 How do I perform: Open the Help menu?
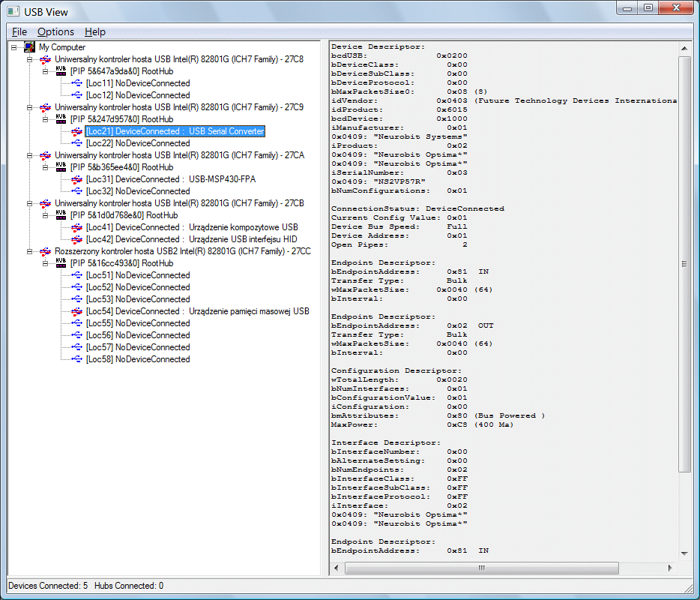click(x=94, y=31)
